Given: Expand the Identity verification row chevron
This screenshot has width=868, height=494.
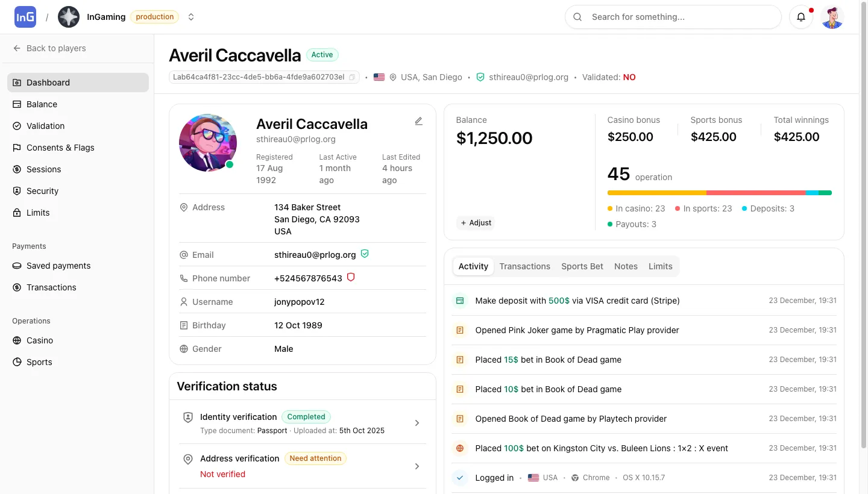Looking at the screenshot, I should pyautogui.click(x=417, y=423).
